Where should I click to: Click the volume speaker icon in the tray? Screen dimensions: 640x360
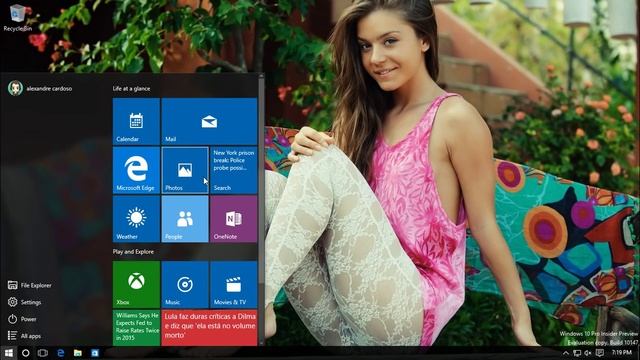(588, 353)
